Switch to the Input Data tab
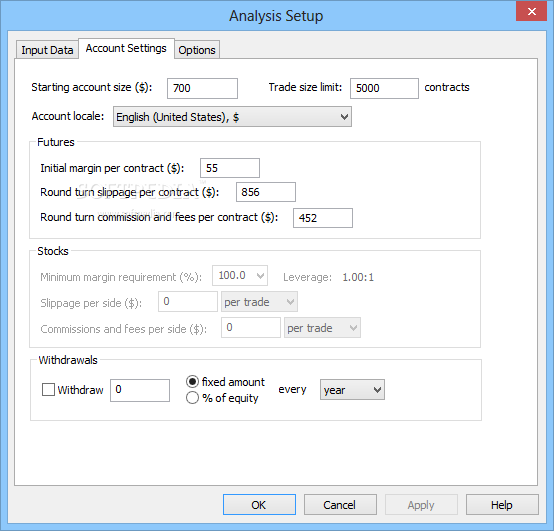The image size is (554, 531). coord(47,50)
